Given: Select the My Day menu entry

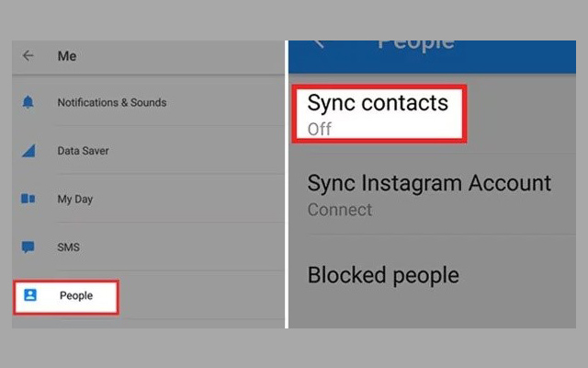Looking at the screenshot, I should pos(75,199).
